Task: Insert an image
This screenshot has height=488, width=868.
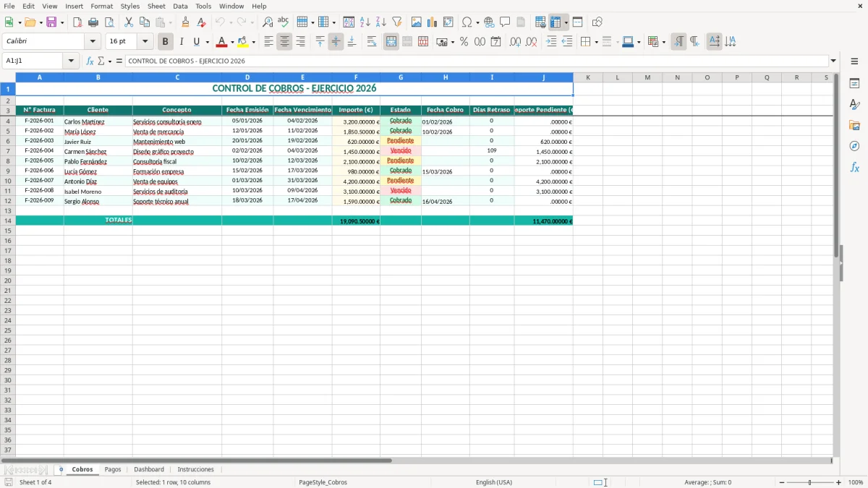Action: [417, 22]
